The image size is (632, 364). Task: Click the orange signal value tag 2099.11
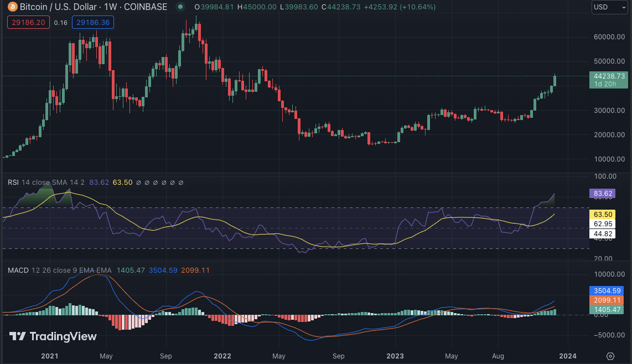pos(609,300)
